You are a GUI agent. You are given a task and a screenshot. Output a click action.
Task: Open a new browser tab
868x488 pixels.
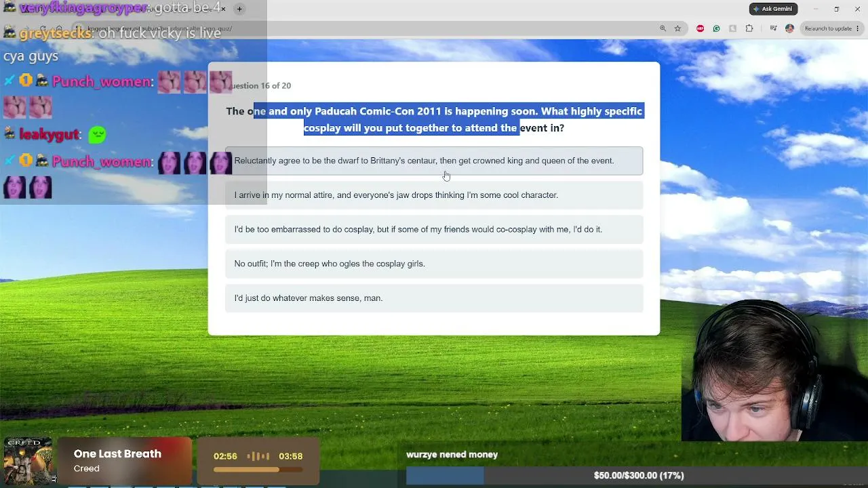[239, 9]
